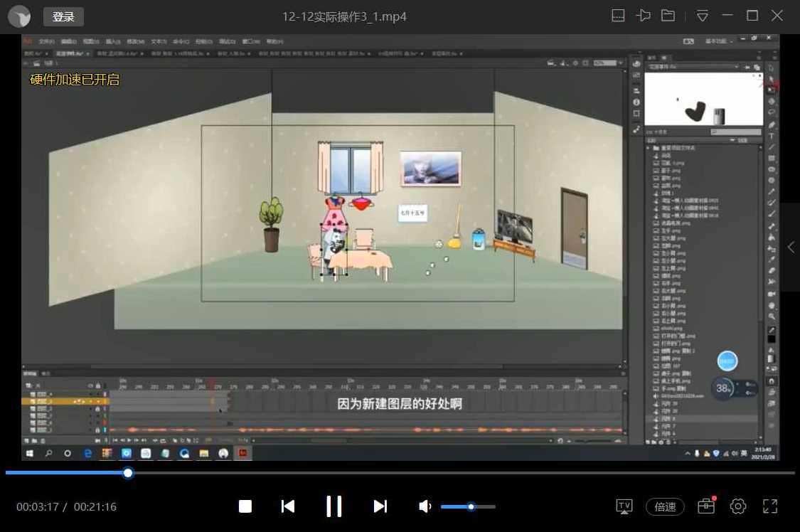Click the 登录 login button
The width and height of the screenshot is (800, 532).
coord(63,16)
